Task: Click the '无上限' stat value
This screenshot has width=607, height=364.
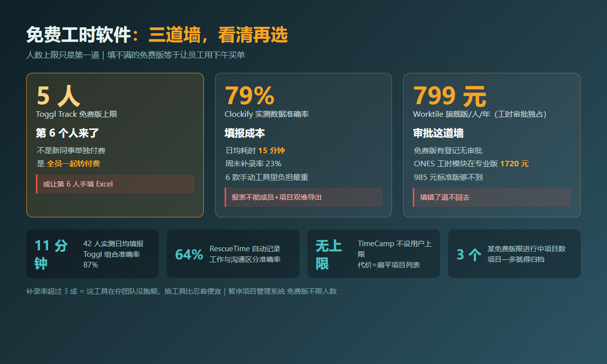Action: [329, 254]
